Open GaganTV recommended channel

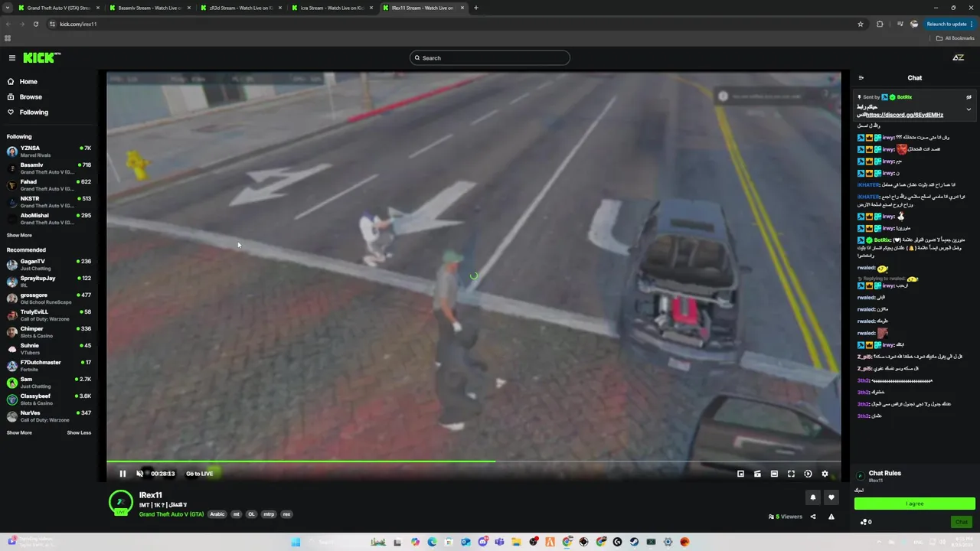click(49, 264)
